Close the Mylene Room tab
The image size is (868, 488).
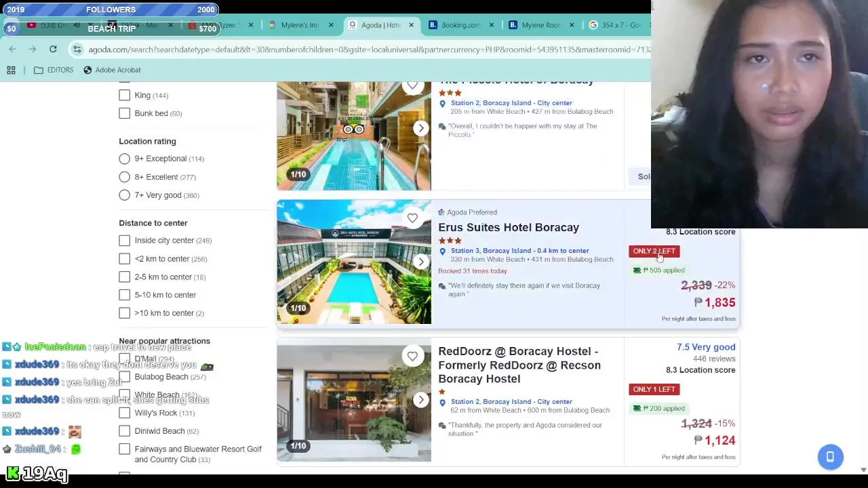point(572,25)
